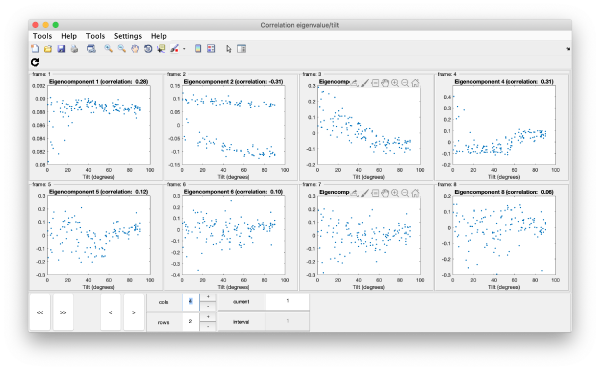
Task: Select the Zoom In magnifier tool
Action: tap(109, 49)
